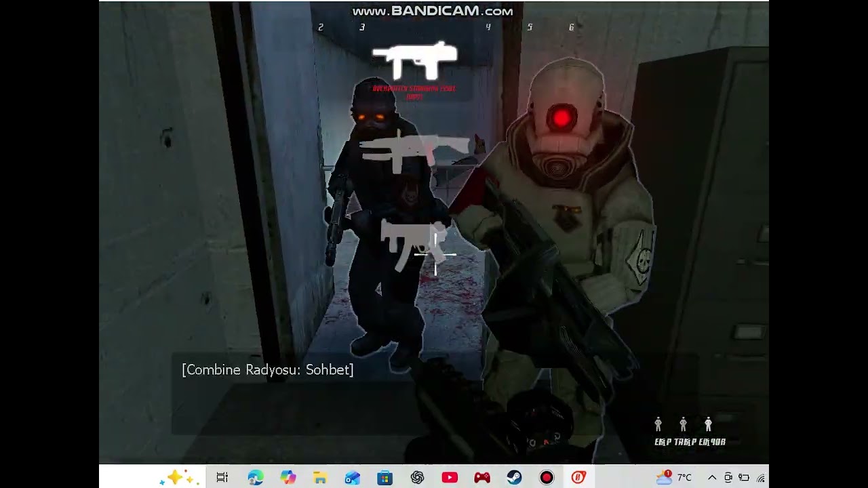The image size is (868, 488).
Task: Open weapon slot 3 in the HUD
Action: pyautogui.click(x=362, y=27)
